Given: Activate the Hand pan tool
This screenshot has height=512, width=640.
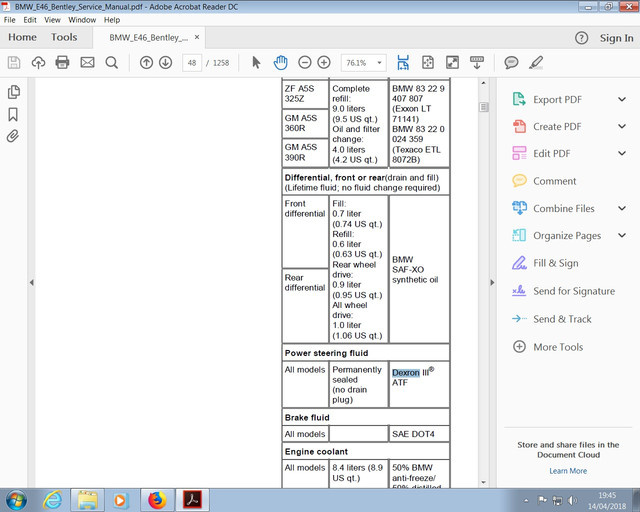Looking at the screenshot, I should point(280,62).
